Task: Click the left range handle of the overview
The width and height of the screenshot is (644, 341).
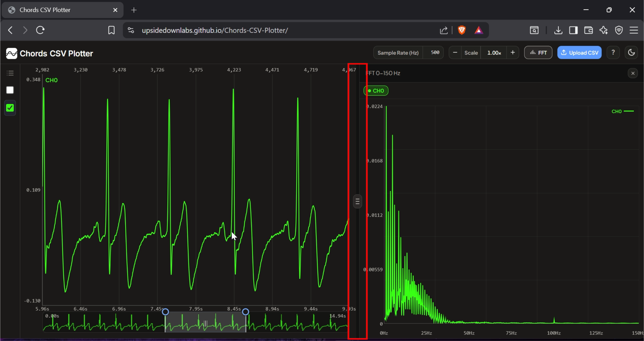Action: click(x=165, y=312)
